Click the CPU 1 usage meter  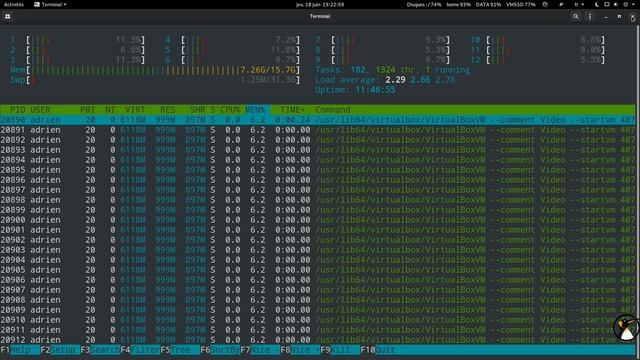coord(78,40)
